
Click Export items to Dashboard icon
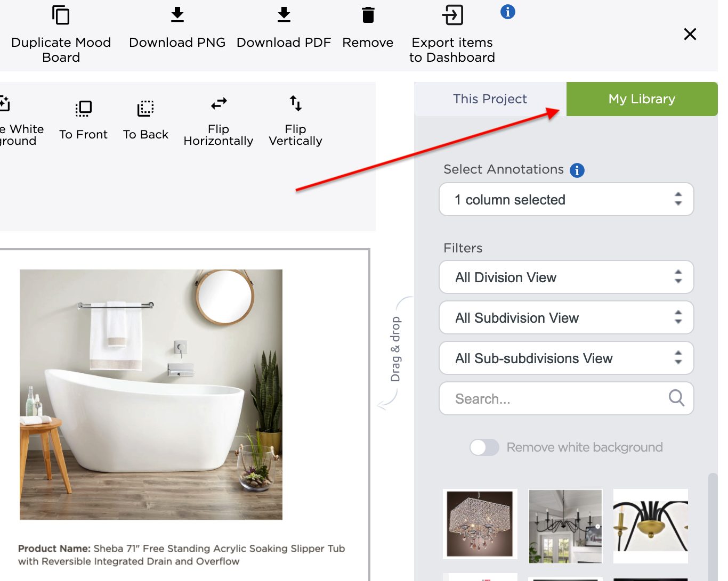[452, 15]
